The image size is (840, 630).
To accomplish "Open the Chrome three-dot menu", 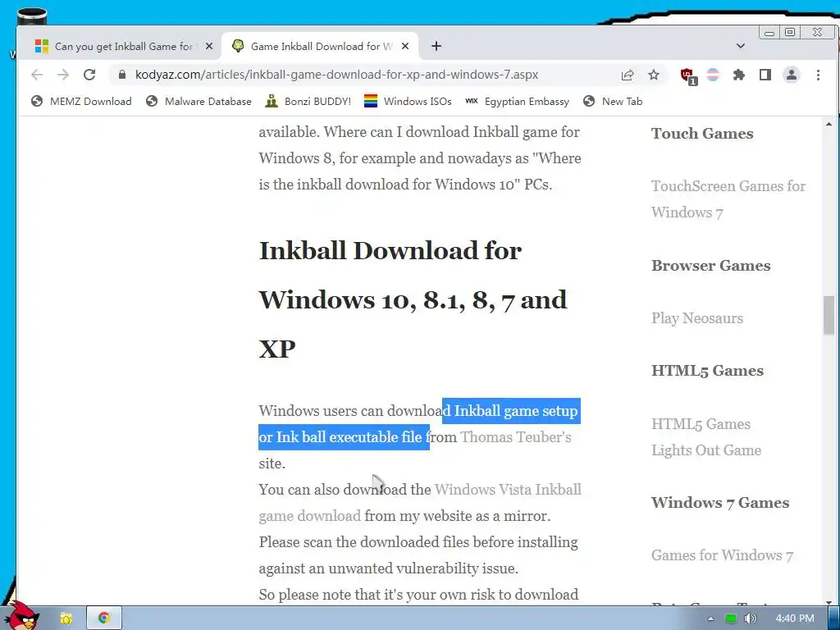I will (x=818, y=75).
